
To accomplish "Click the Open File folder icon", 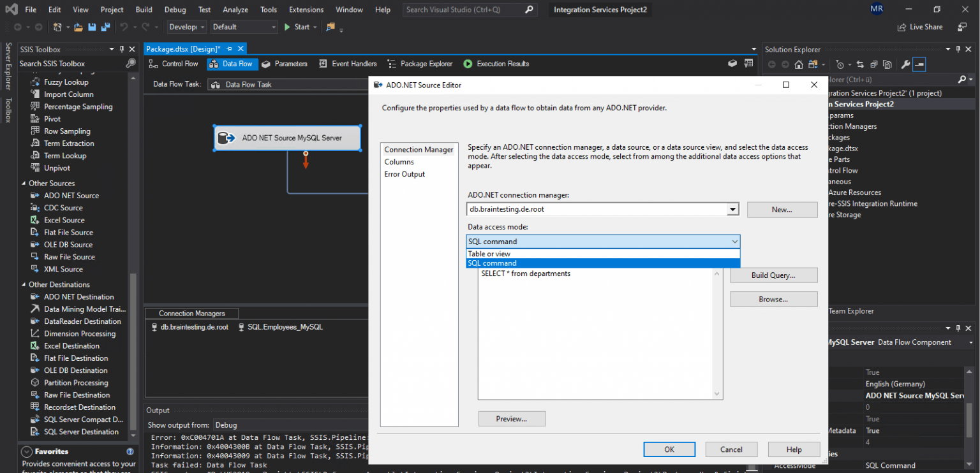I will (78, 27).
